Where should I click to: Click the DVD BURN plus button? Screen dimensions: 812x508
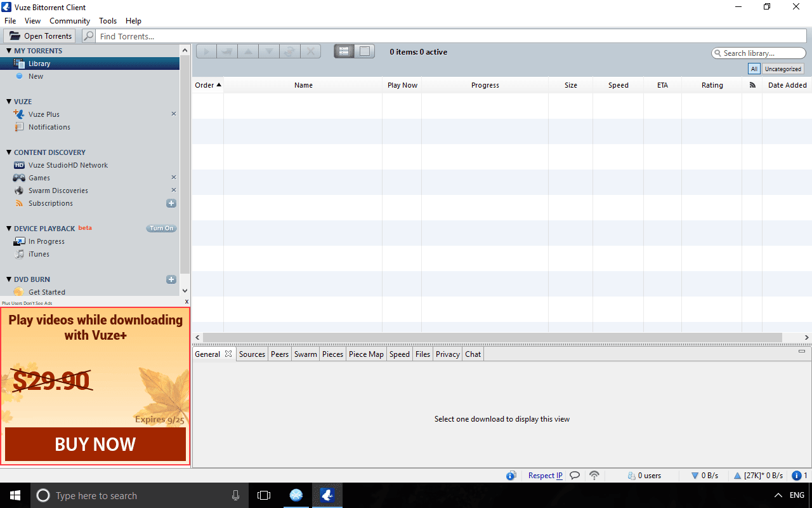pyautogui.click(x=171, y=279)
